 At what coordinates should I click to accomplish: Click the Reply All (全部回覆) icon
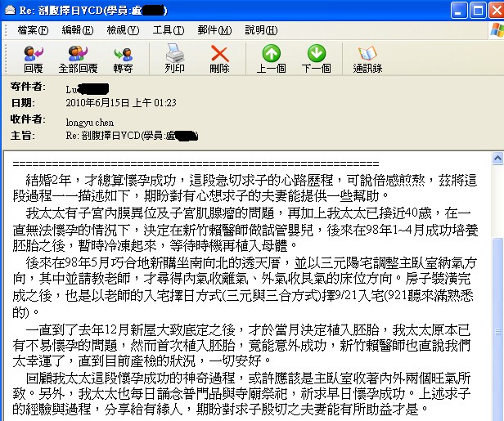point(78,59)
